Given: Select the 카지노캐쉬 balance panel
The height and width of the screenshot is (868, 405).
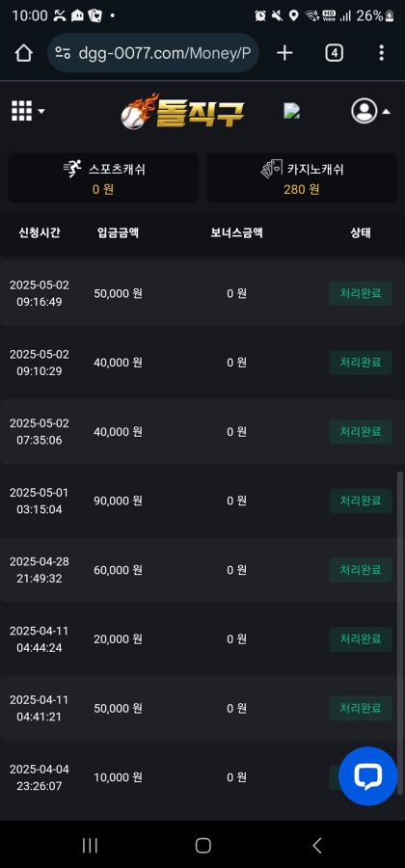Looking at the screenshot, I should tap(302, 177).
